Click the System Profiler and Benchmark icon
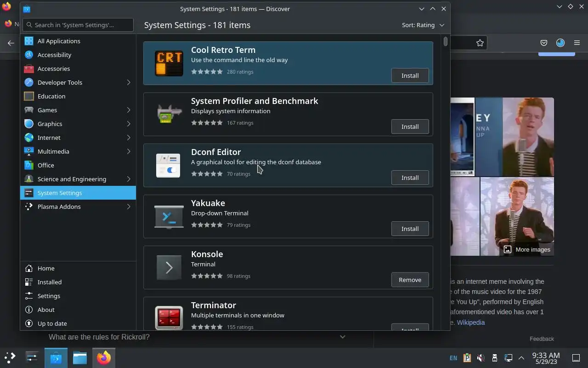588x368 pixels. [x=169, y=115]
